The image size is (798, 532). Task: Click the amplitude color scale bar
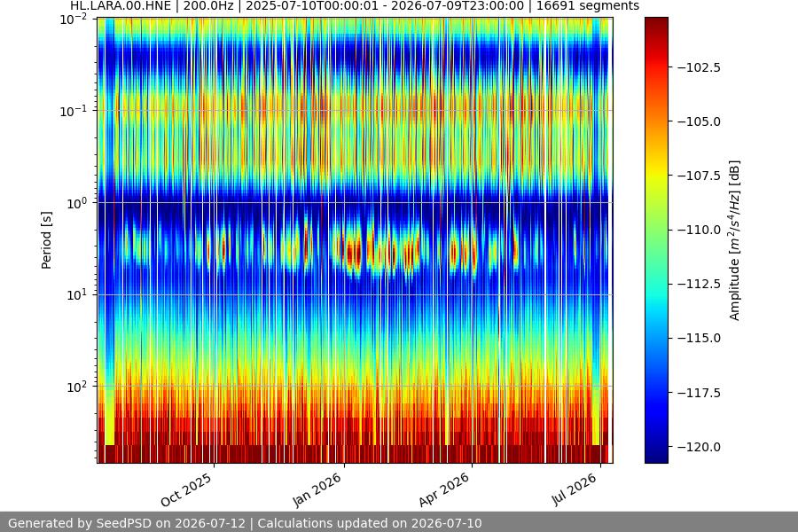(656, 240)
